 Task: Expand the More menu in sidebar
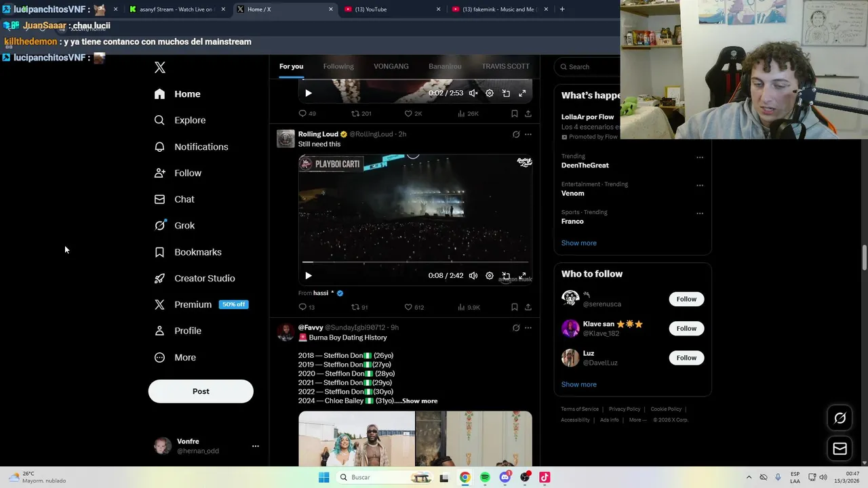pyautogui.click(x=175, y=357)
